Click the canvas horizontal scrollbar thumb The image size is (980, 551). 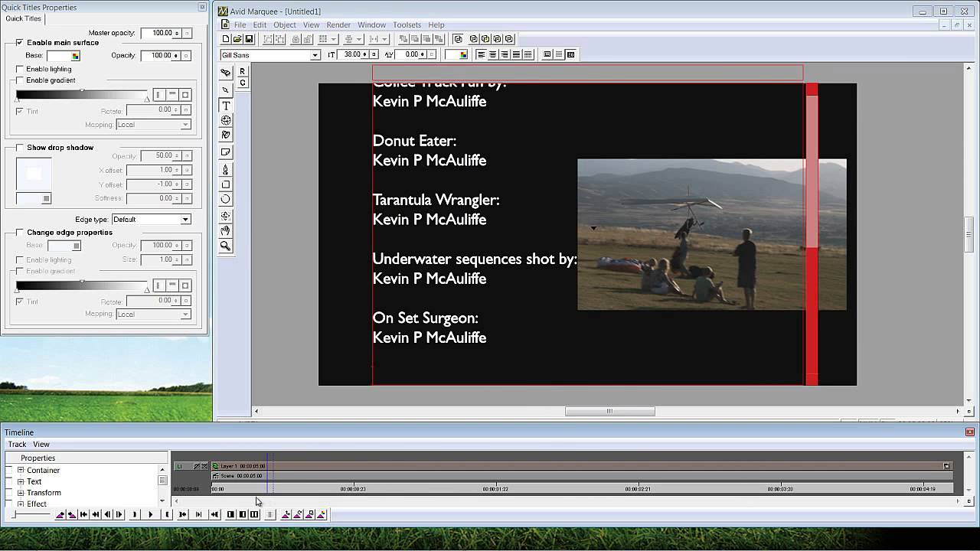point(609,412)
